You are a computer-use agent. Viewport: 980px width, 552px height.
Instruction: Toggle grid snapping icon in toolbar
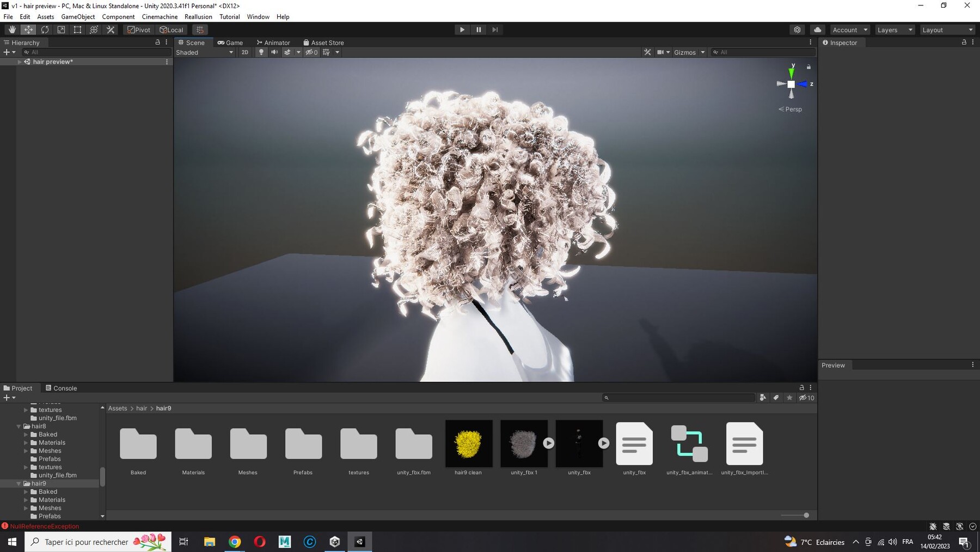(200, 30)
